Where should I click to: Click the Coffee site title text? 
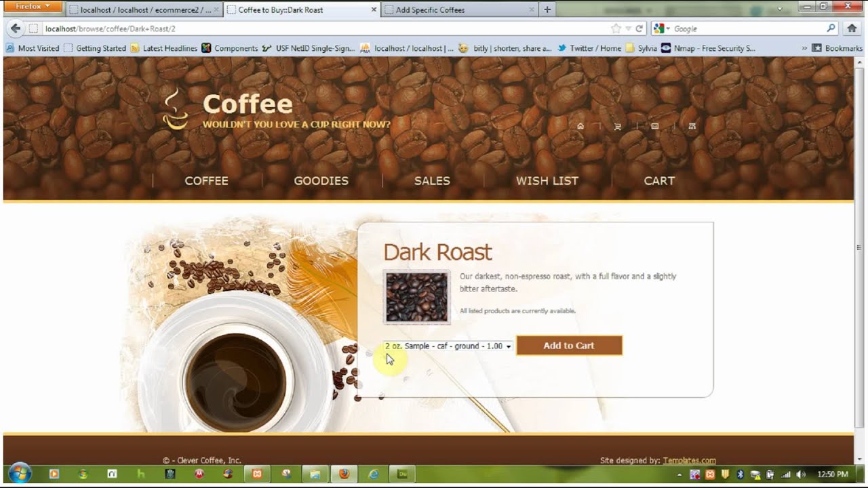(x=248, y=104)
